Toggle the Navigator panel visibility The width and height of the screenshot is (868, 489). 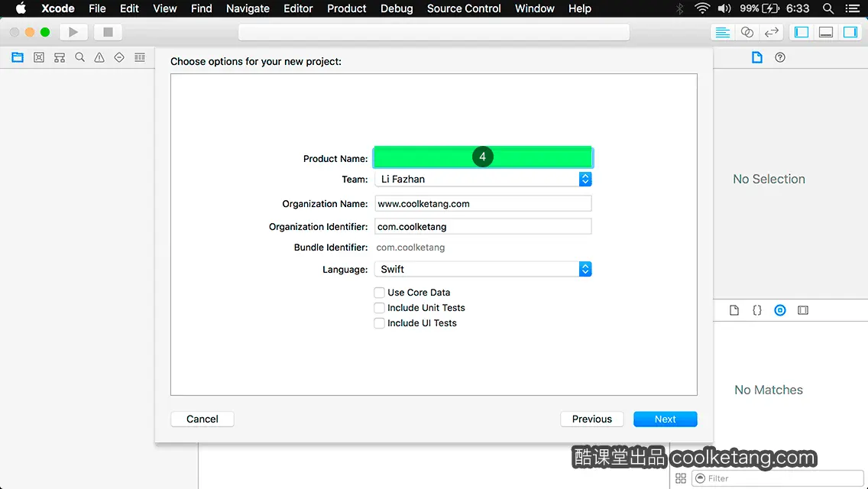[801, 32]
